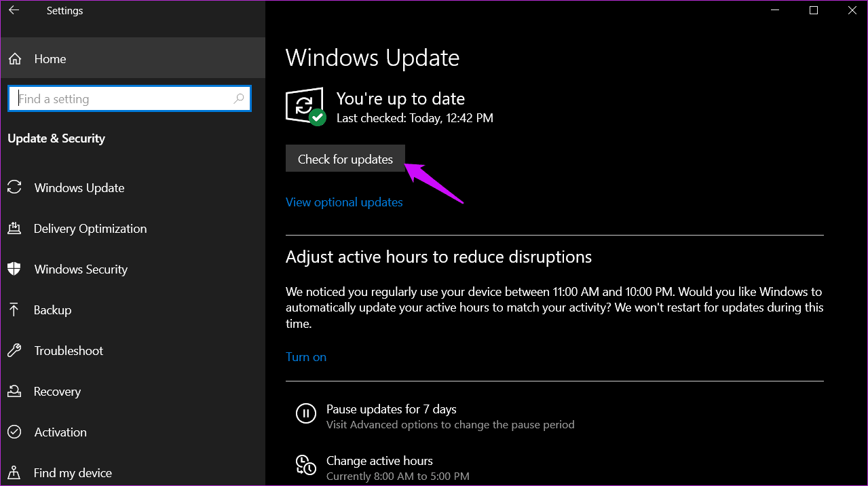Click the Recovery icon in sidebar
This screenshot has height=486, width=868.
(14, 392)
